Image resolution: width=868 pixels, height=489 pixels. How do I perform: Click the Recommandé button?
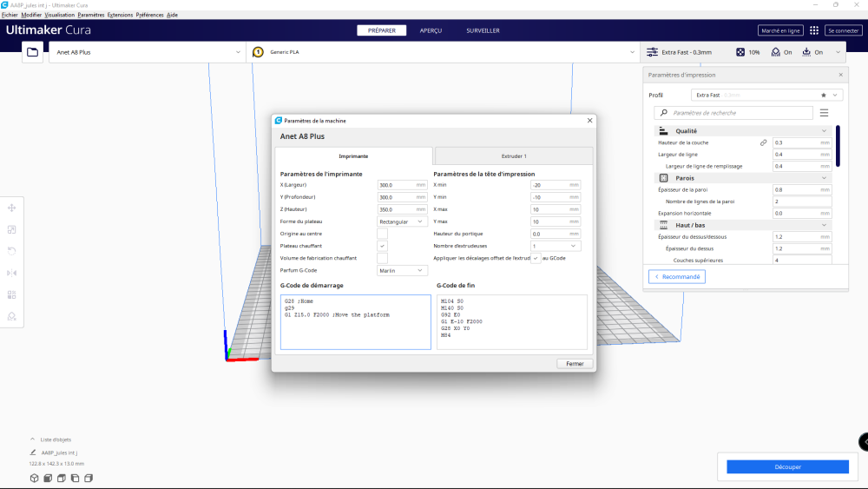coord(677,277)
